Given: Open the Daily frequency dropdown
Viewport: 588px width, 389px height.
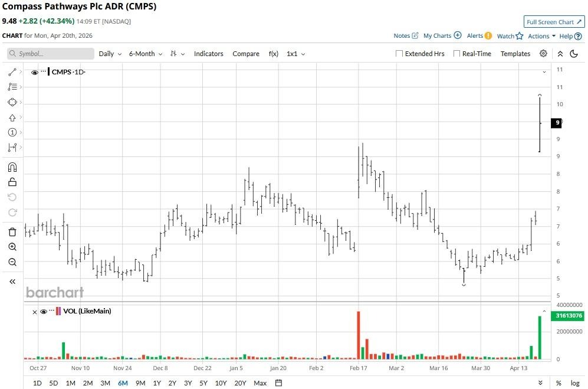Looking at the screenshot, I should tap(110, 54).
